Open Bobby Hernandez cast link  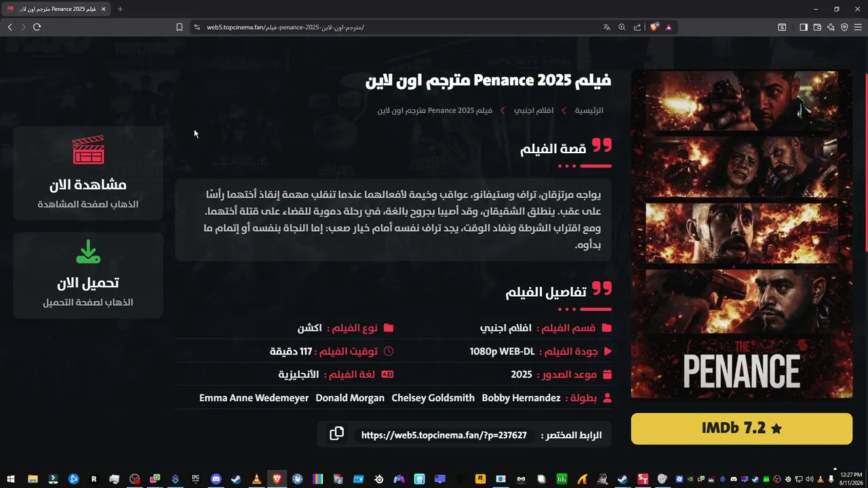tap(521, 398)
